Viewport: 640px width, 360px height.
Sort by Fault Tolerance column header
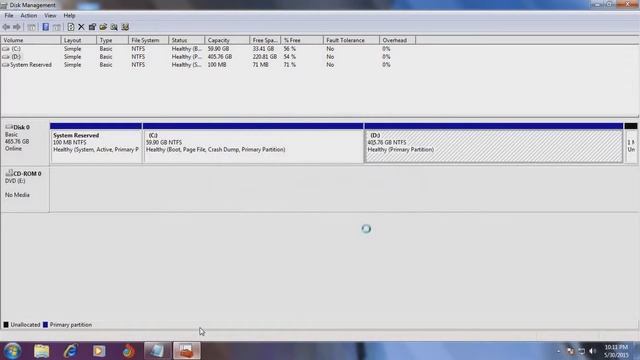coord(351,40)
